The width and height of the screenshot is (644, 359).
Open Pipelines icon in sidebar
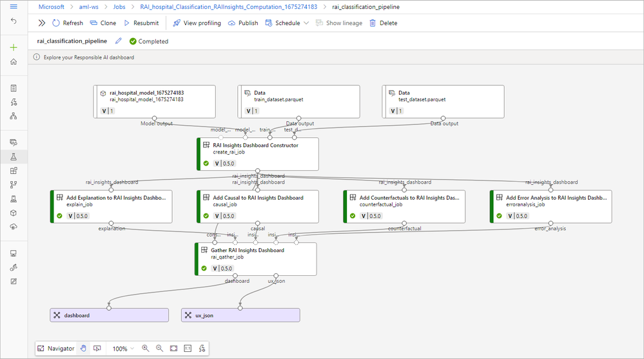point(14,185)
